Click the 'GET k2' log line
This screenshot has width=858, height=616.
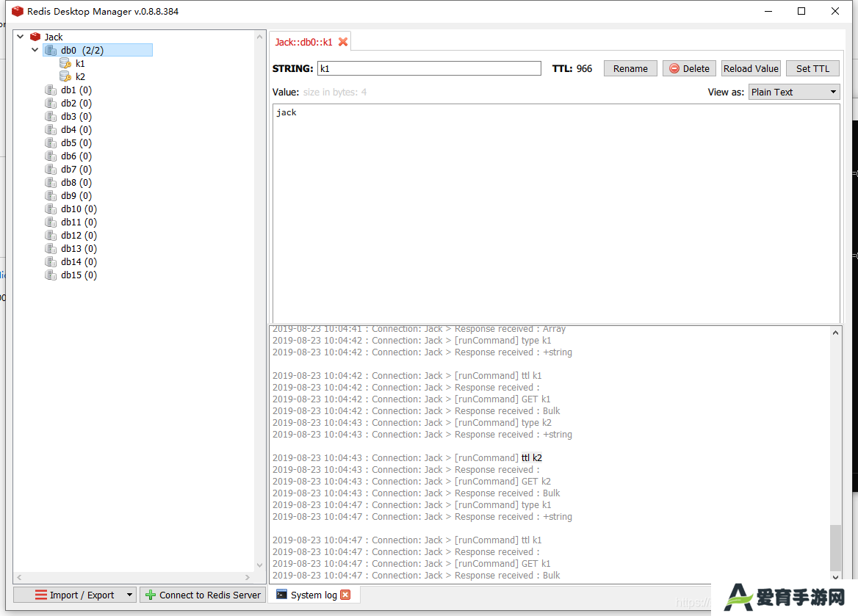pyautogui.click(x=411, y=482)
